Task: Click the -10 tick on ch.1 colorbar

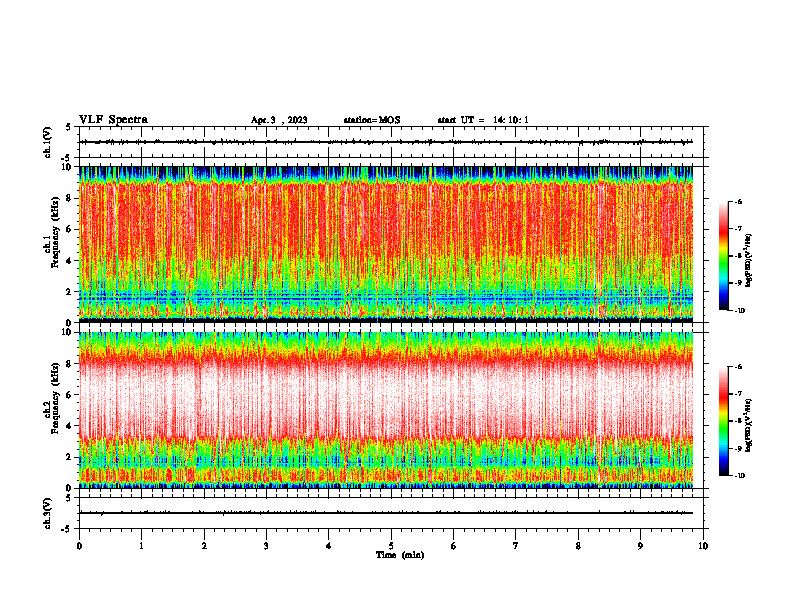Action: pyautogui.click(x=739, y=311)
